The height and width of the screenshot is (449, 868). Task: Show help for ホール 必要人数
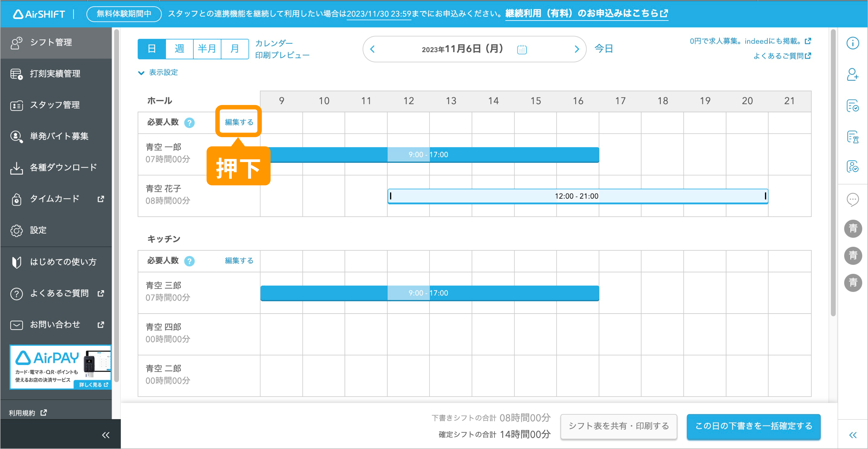[189, 123]
